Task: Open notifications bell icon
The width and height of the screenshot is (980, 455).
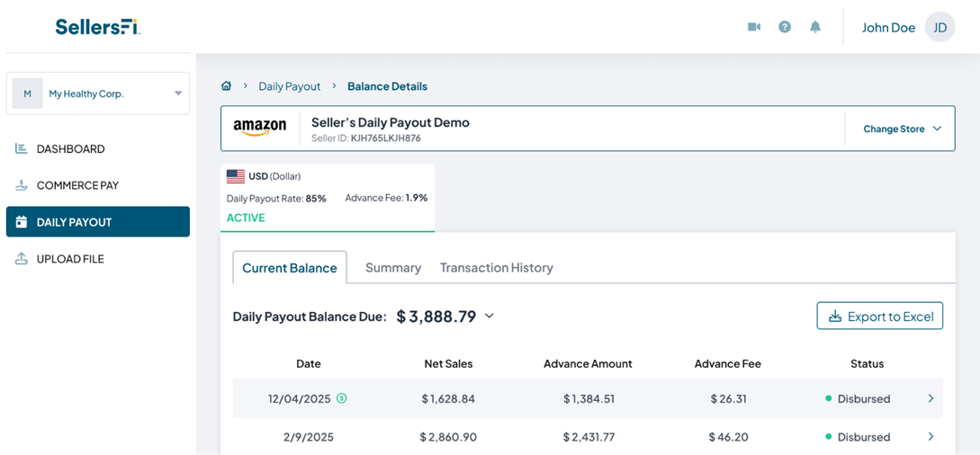Action: [x=815, y=27]
